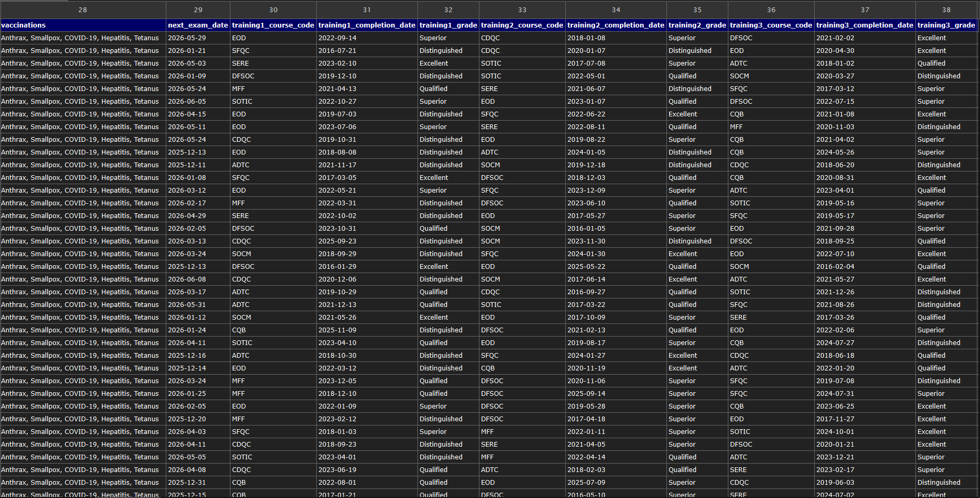Screen dimensions: 980x498
Task: Select column number 28 header
Action: click(83, 10)
